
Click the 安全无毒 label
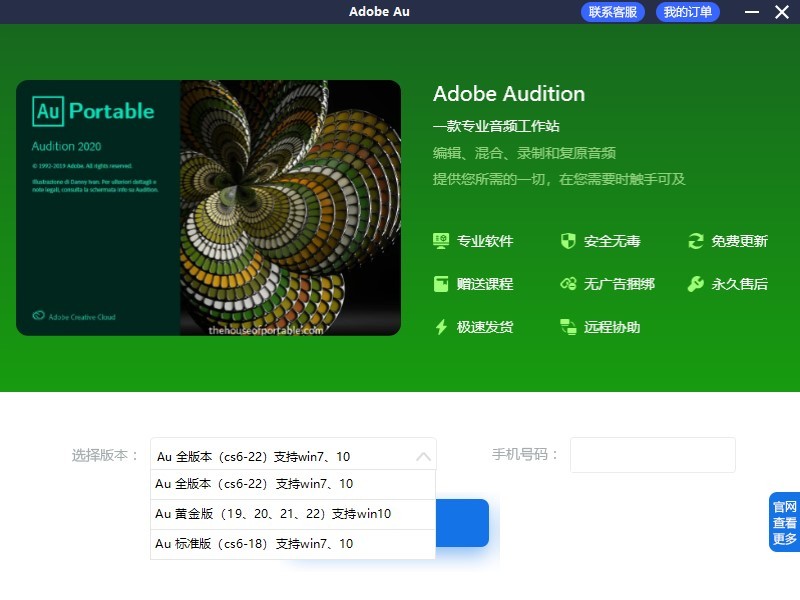(x=612, y=241)
